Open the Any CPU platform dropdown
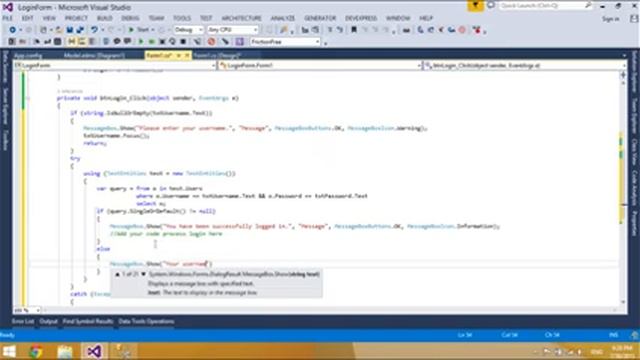The image size is (640, 360). point(233,30)
